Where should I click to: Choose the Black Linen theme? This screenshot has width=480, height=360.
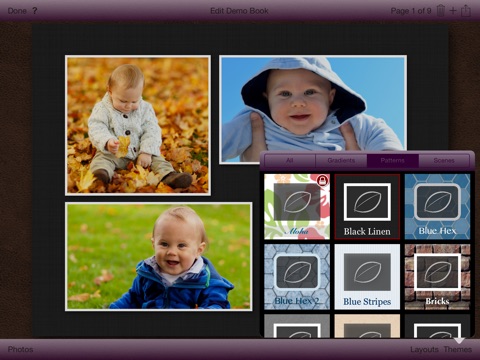coord(367,207)
